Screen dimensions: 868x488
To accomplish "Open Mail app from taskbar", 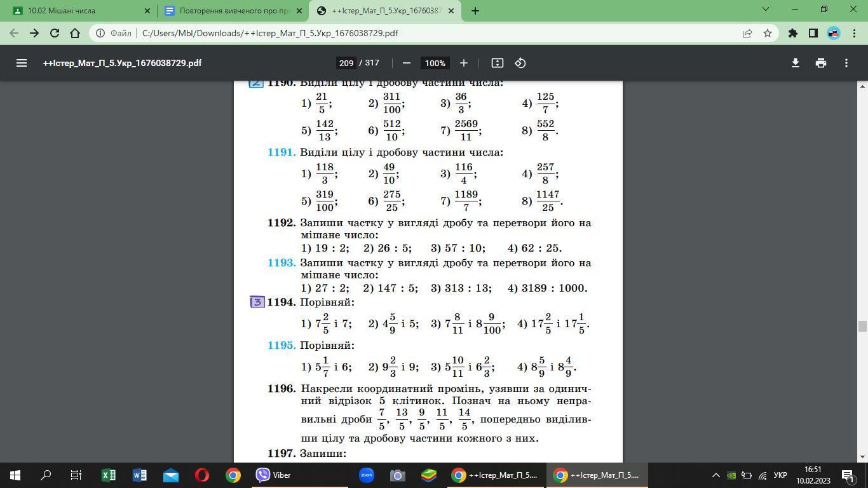I will click(171, 475).
